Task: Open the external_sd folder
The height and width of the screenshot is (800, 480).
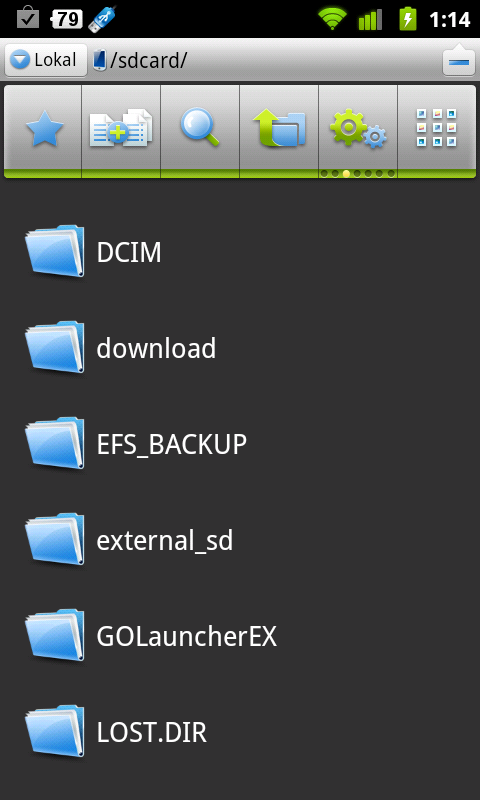Action: coord(240,540)
